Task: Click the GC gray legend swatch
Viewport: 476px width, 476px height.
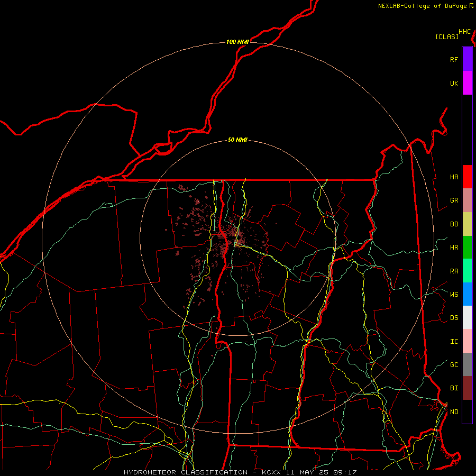Action: tap(467, 364)
